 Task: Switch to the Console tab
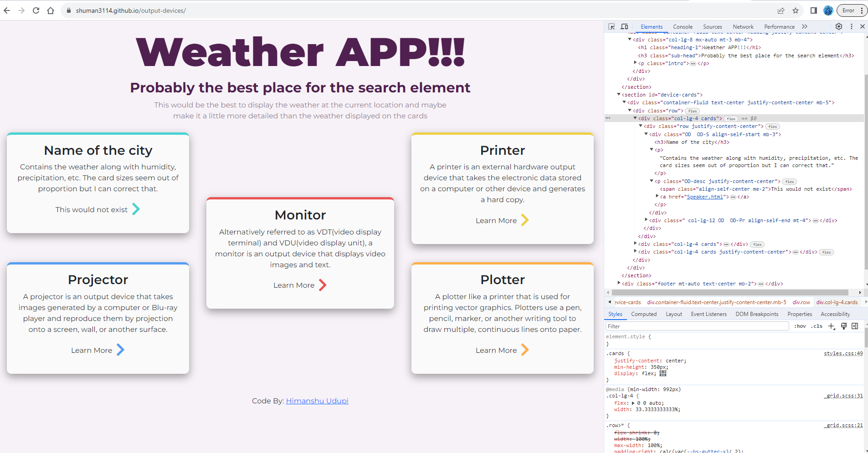(x=683, y=27)
